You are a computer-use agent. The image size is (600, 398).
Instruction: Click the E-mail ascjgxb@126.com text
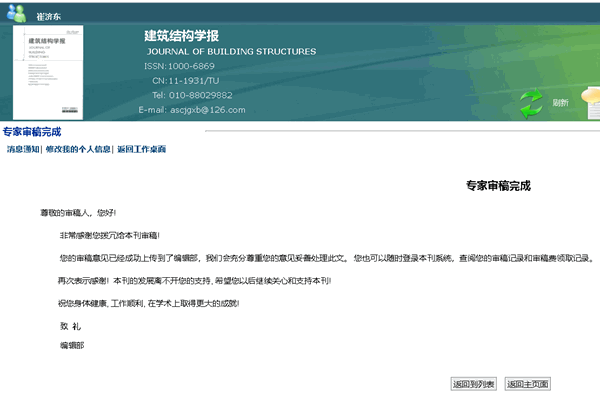point(192,110)
